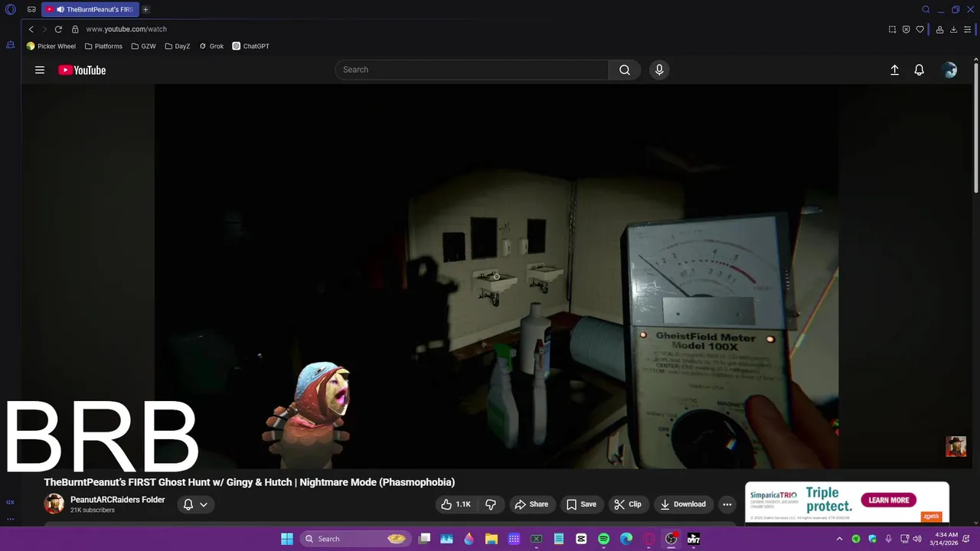The image size is (980, 551).
Task: Open CapCut from the taskbar
Action: 581,539
